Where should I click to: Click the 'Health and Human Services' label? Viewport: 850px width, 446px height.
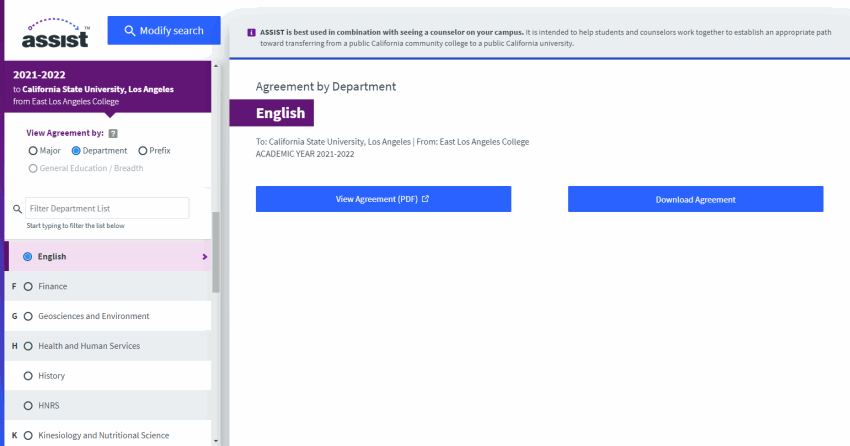[x=89, y=346]
